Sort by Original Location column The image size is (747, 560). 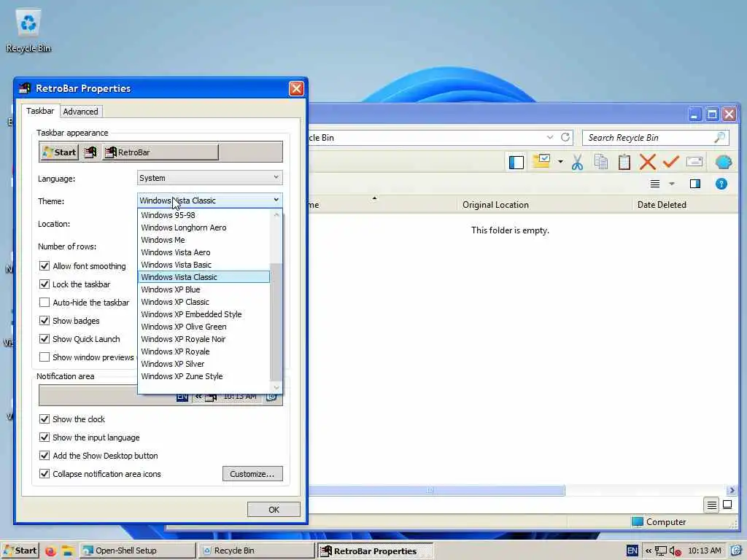point(544,205)
